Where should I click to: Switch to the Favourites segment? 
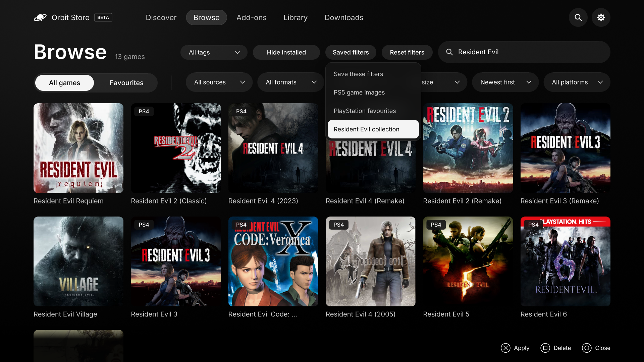click(x=126, y=83)
